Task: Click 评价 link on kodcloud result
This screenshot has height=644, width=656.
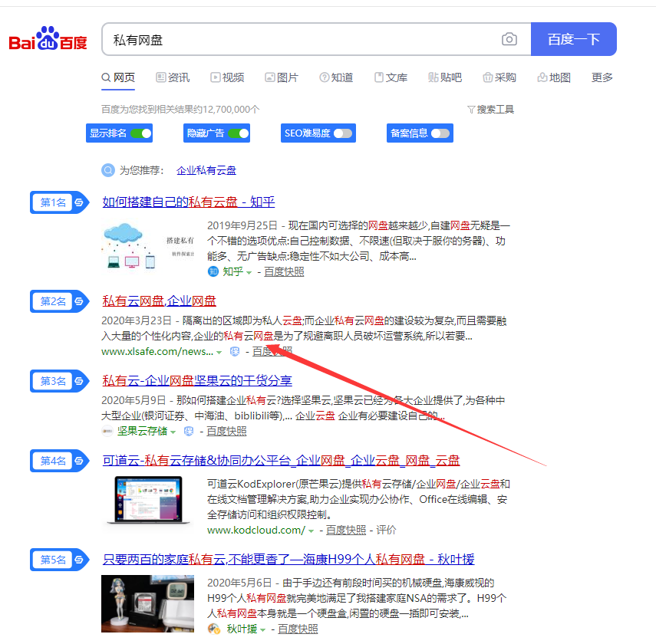Action: pyautogui.click(x=386, y=531)
